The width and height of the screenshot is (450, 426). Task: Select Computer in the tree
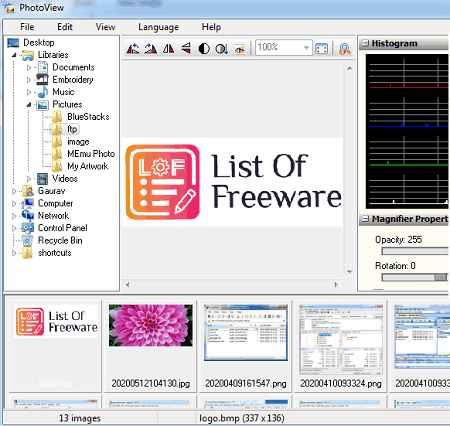[55, 203]
